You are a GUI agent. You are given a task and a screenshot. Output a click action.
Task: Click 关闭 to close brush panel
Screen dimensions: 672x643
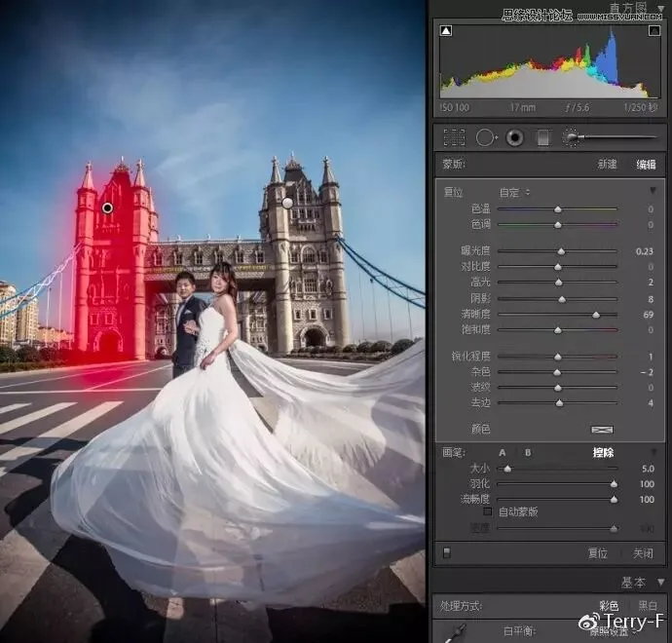(x=643, y=553)
